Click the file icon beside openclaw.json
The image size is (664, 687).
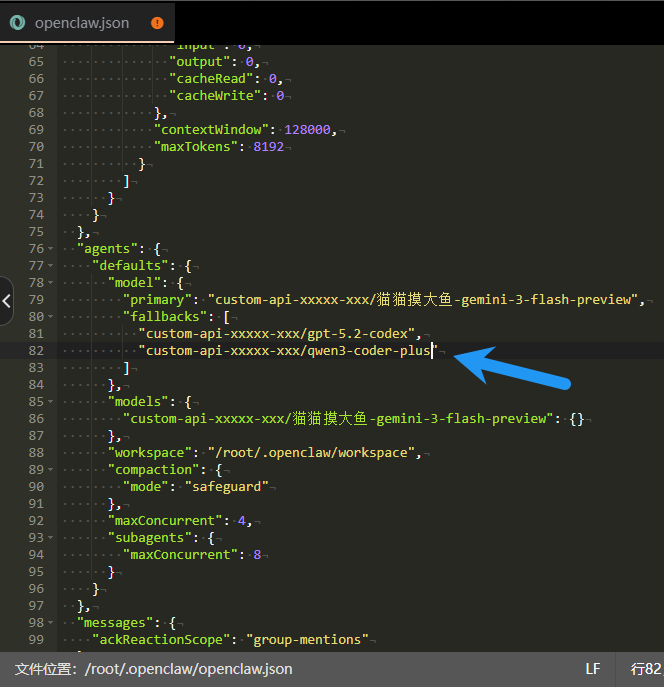[x=18, y=22]
